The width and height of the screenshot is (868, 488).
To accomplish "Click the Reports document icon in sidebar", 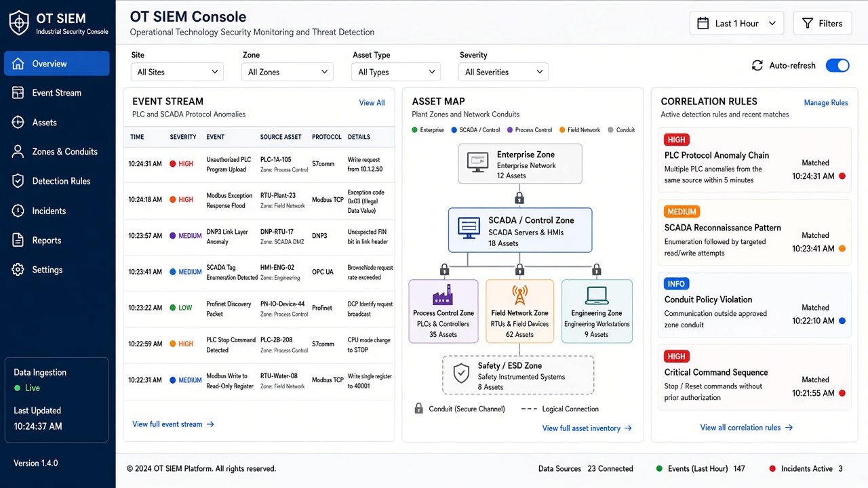I will pyautogui.click(x=18, y=240).
